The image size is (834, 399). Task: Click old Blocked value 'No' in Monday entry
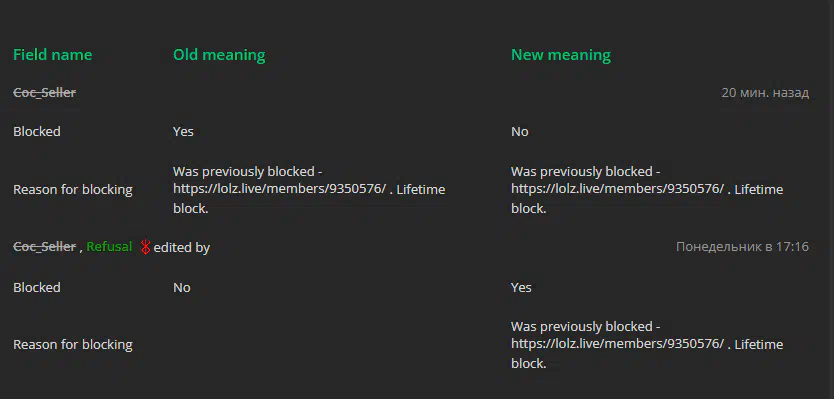tap(181, 287)
